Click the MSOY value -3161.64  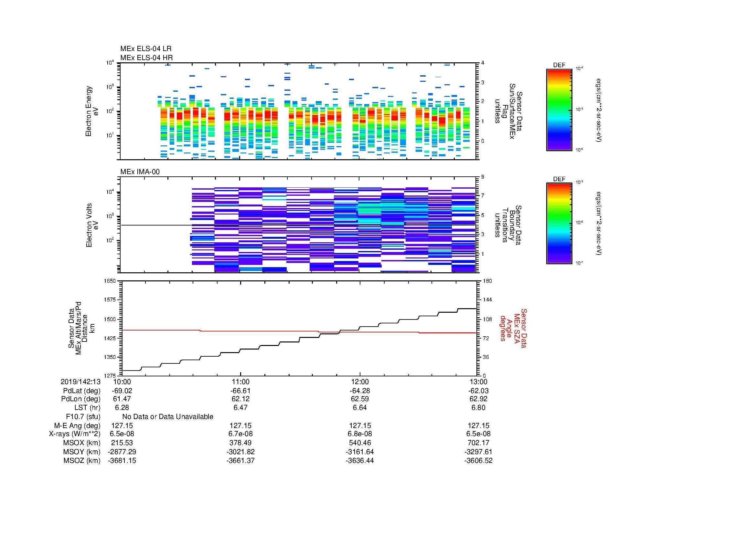pyautogui.click(x=359, y=452)
